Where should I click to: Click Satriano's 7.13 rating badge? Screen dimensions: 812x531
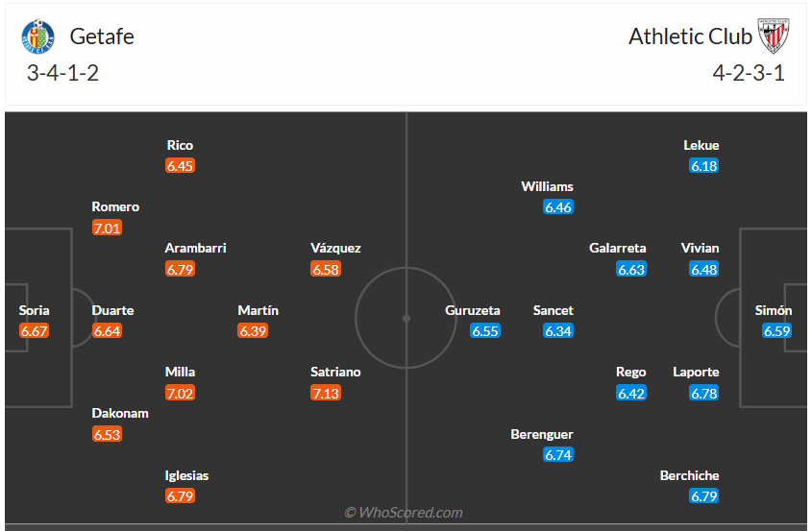(x=326, y=393)
